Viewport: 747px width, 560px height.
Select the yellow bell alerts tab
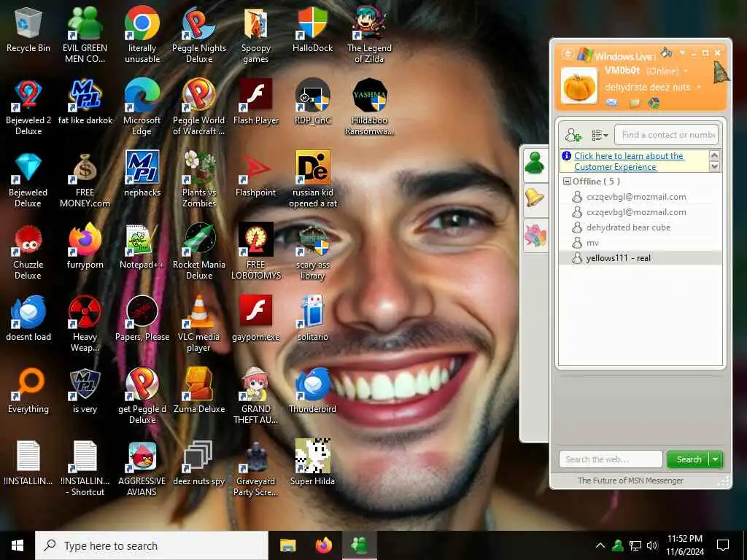[x=535, y=198]
